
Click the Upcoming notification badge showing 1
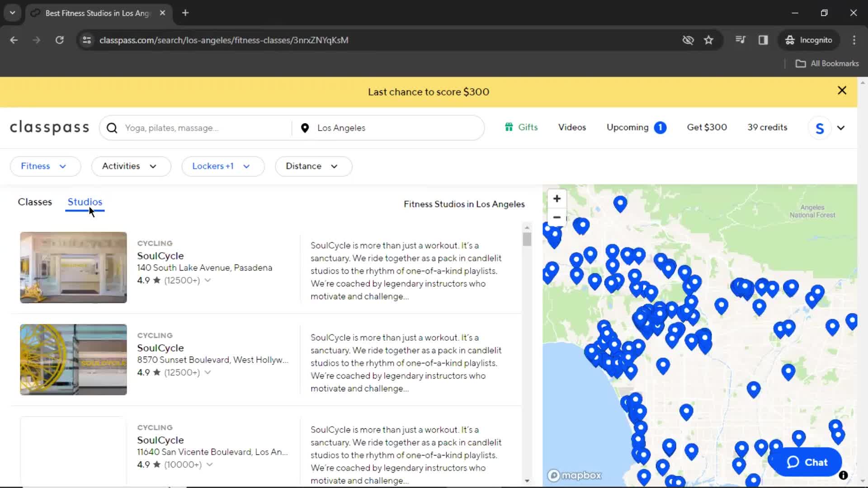[660, 127]
